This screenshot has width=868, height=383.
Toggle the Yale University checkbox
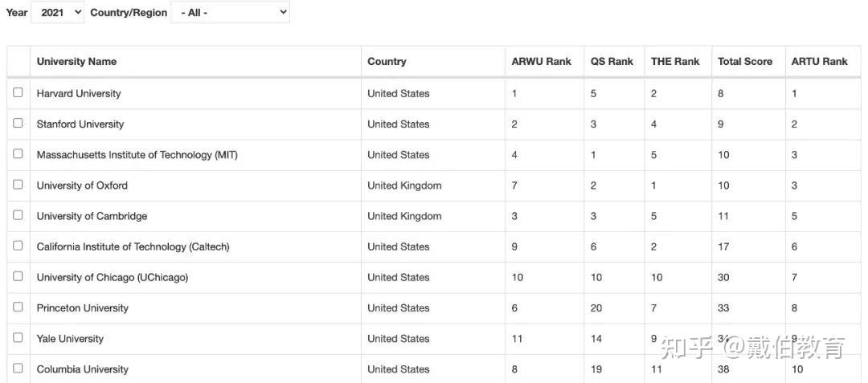click(18, 337)
